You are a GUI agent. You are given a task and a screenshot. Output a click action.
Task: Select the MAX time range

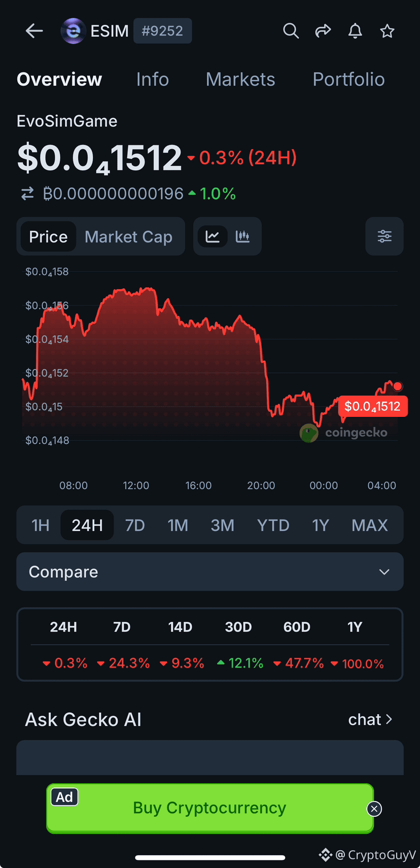pyautogui.click(x=370, y=525)
